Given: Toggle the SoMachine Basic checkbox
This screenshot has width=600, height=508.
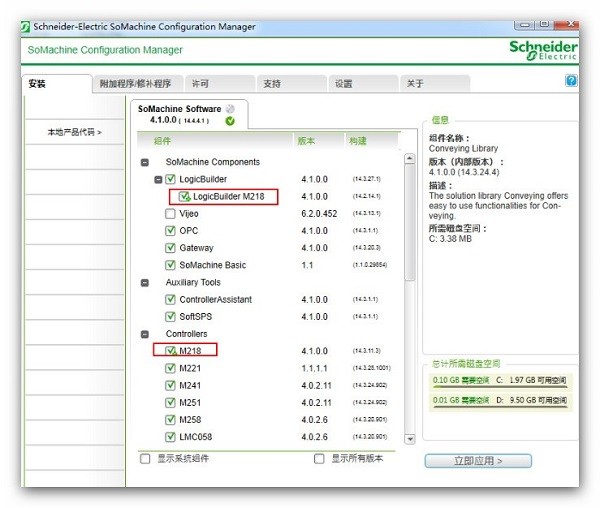Looking at the screenshot, I should (170, 265).
